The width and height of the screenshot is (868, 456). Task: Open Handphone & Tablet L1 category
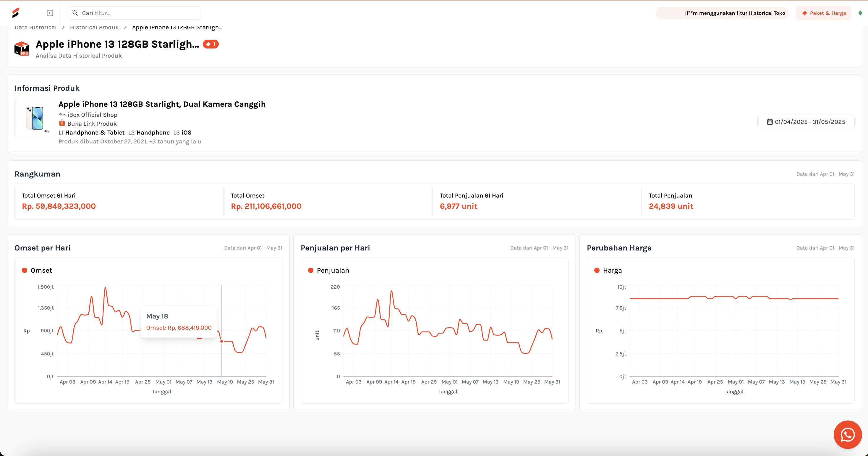95,132
